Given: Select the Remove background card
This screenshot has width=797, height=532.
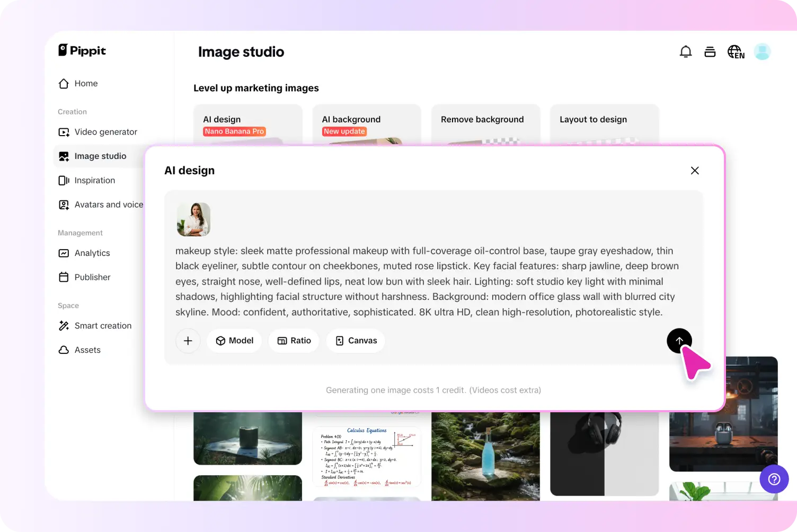Looking at the screenshot, I should (486, 124).
